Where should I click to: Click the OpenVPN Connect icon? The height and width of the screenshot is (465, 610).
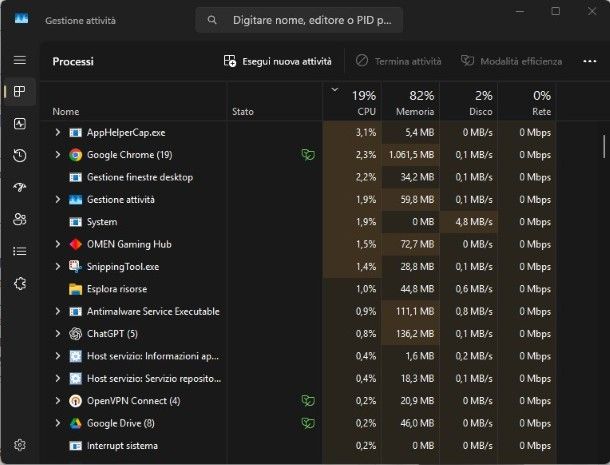coord(75,401)
